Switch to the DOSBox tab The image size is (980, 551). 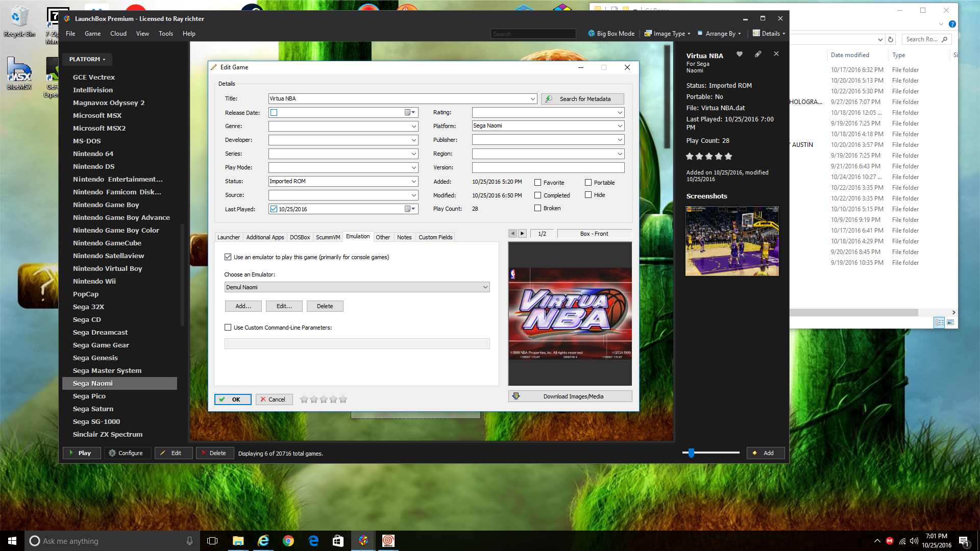pos(300,237)
